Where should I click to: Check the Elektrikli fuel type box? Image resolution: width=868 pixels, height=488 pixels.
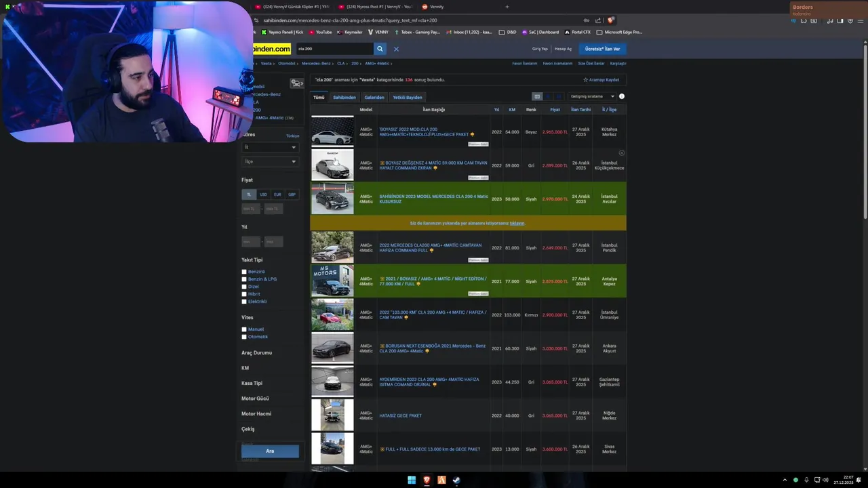[x=244, y=302]
